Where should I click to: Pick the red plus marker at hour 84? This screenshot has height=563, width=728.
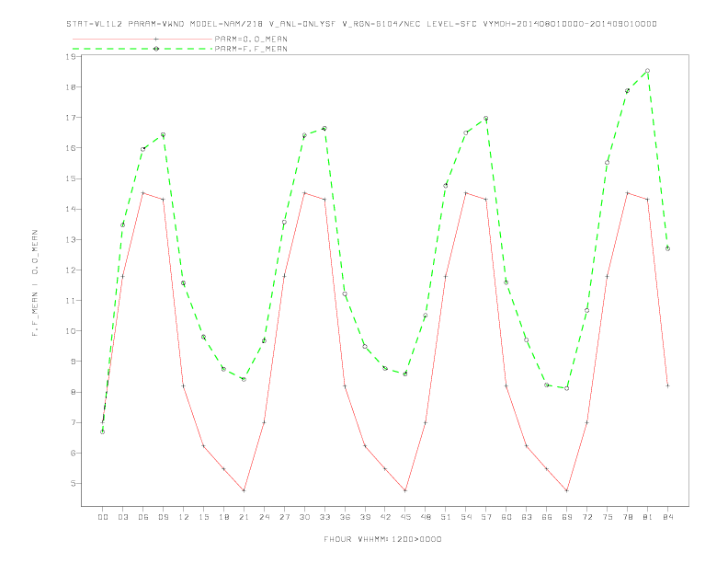tap(667, 385)
